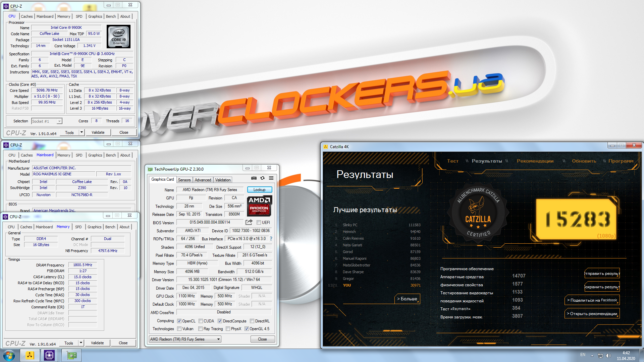Viewport: 644px width, 362px height.
Task: Toggle the OpenCL checkbox
Action: tap(179, 321)
